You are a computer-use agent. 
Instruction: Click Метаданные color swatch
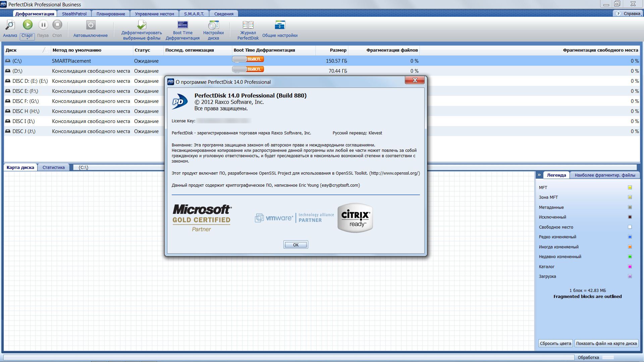[x=630, y=207]
